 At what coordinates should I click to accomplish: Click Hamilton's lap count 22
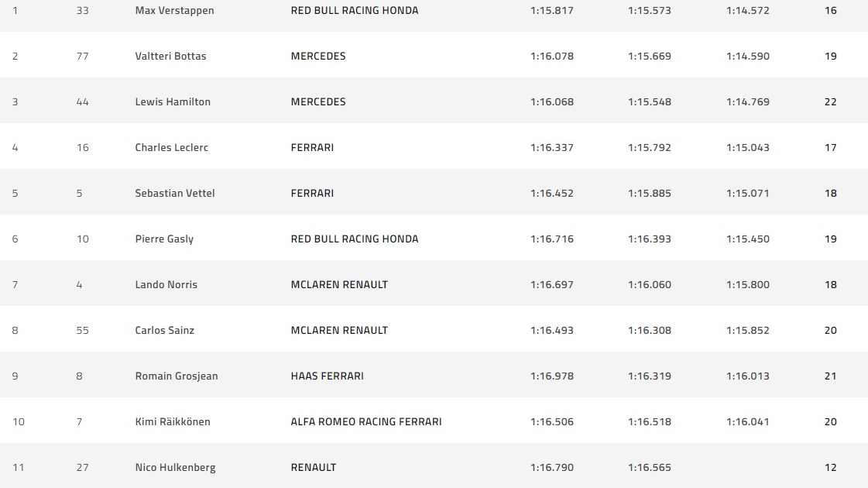[x=830, y=102]
